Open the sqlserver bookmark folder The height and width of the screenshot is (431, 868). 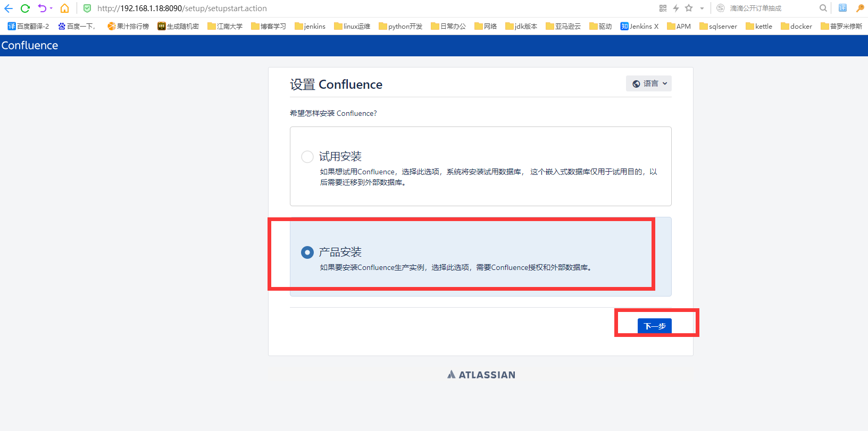(718, 26)
